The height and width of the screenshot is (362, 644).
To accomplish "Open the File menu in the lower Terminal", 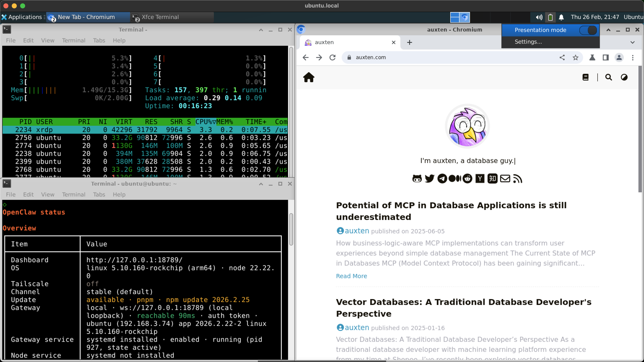I will pyautogui.click(x=10, y=194).
